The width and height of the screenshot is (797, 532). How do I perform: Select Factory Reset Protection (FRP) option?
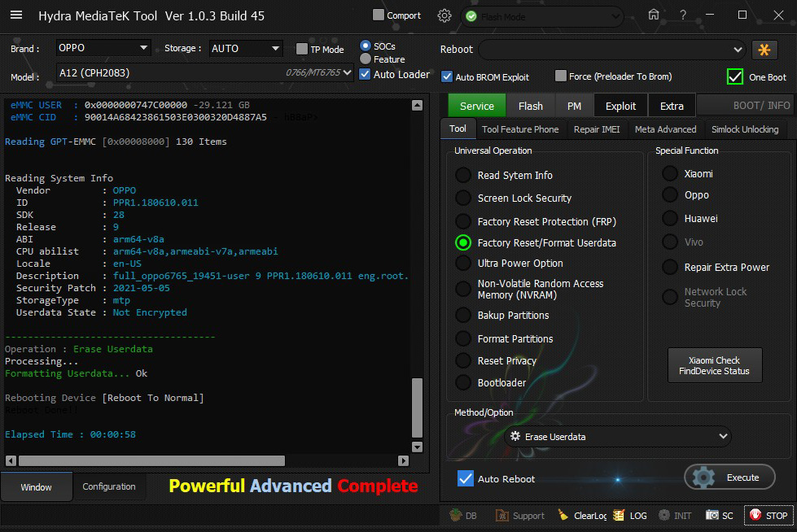[463, 221]
